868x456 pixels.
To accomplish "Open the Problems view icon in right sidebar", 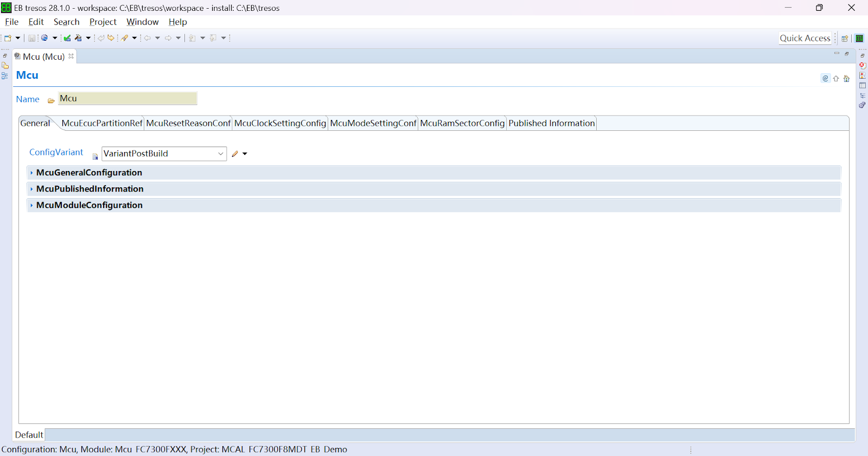I will pos(863,75).
